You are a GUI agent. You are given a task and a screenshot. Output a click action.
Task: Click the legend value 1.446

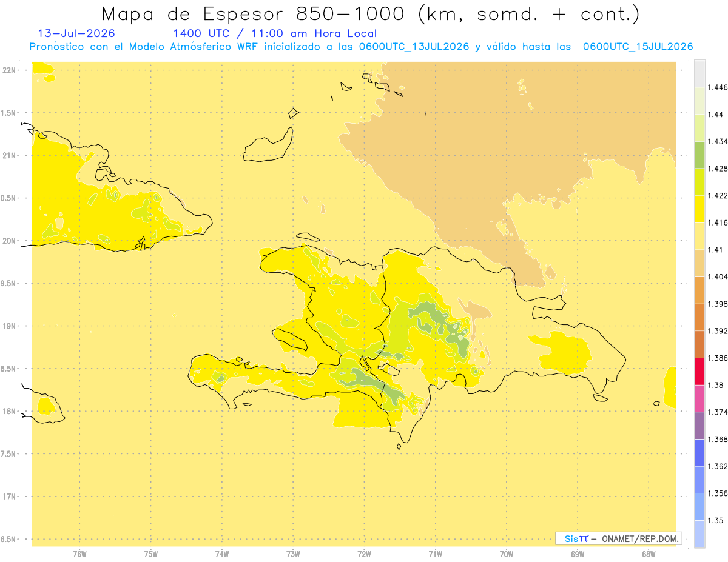tap(718, 87)
